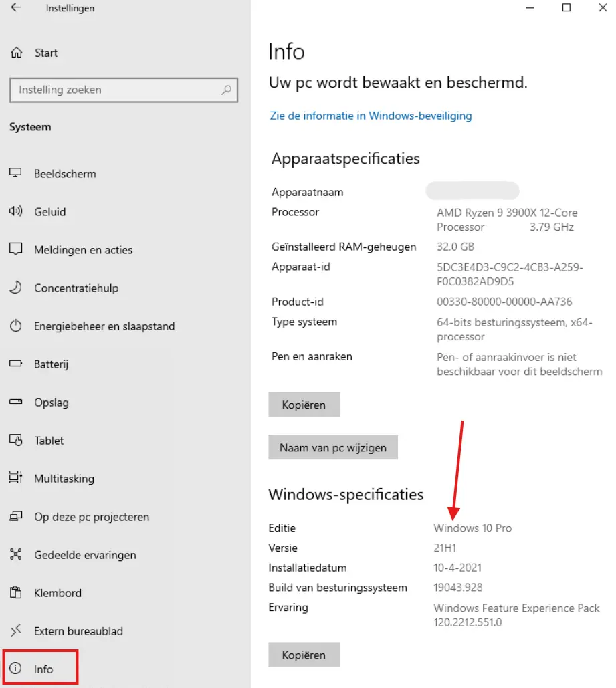Click Uw pc wordt bewaakt en beschermd text
Image resolution: width=616 pixels, height=688 pixels.
coord(398,82)
